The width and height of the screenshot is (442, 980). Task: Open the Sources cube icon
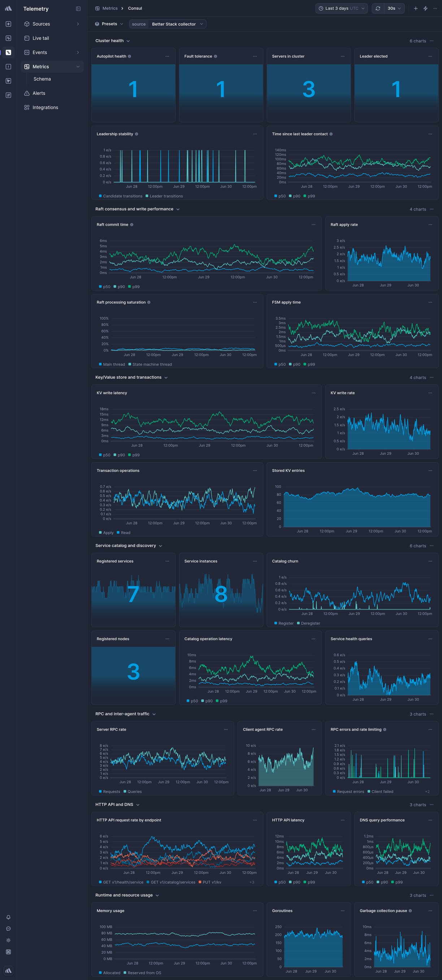point(27,24)
